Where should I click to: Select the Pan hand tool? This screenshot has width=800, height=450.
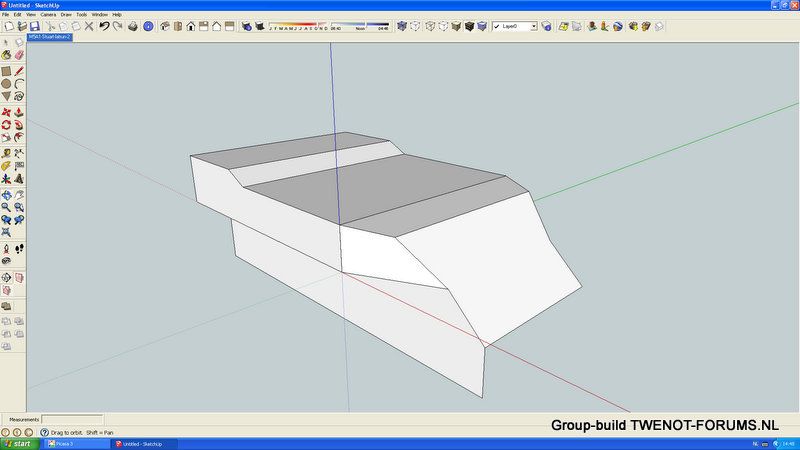pos(19,195)
